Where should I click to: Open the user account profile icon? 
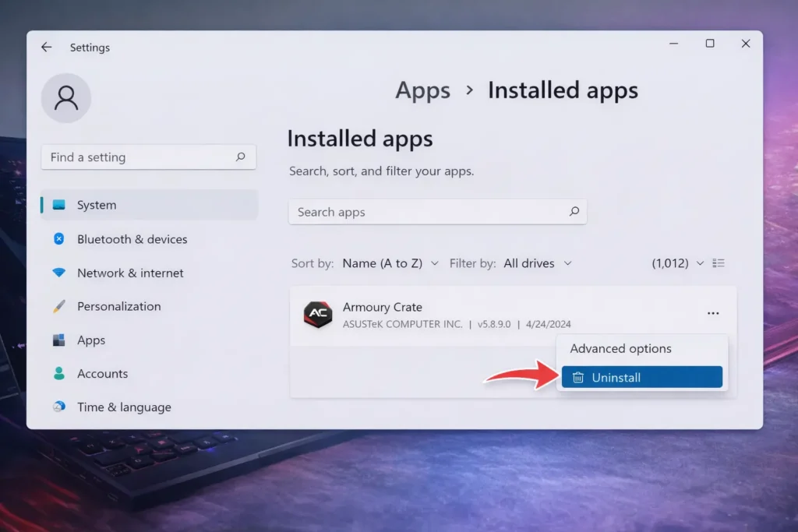point(65,97)
